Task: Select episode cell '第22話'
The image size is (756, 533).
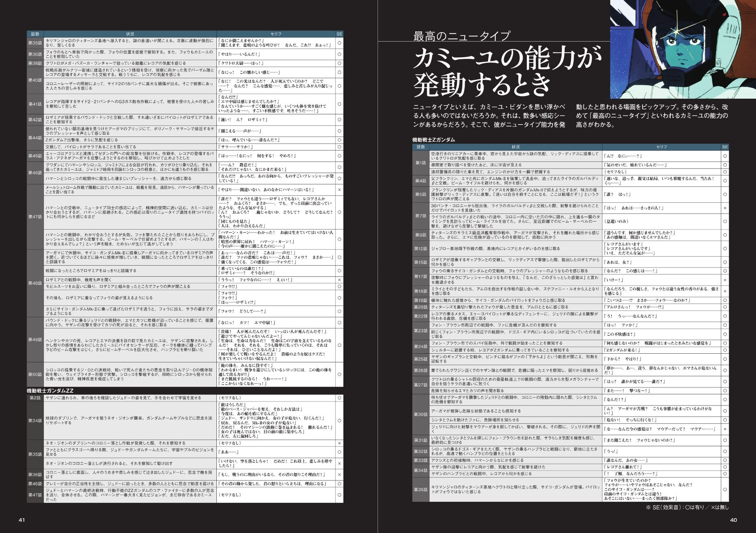Action: point(421,316)
